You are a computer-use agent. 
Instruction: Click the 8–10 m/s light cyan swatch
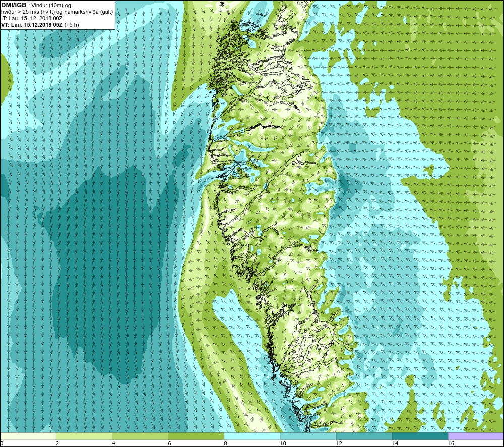click(252, 436)
